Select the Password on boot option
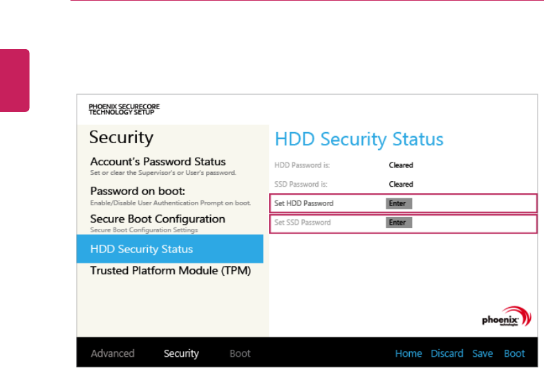The width and height of the screenshot is (546, 392). coord(148,190)
